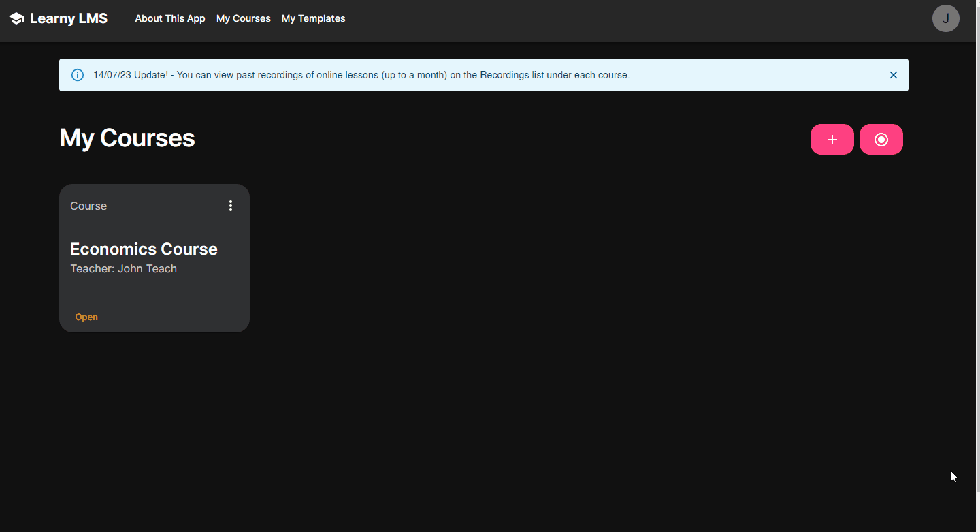
Task: Click Teacher: John Teach text
Action: click(123, 268)
